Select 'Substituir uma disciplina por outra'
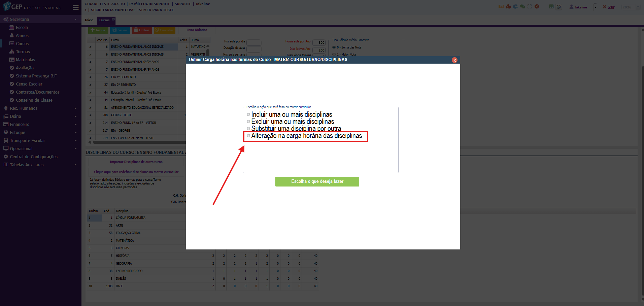The width and height of the screenshot is (644, 306). coord(248,129)
